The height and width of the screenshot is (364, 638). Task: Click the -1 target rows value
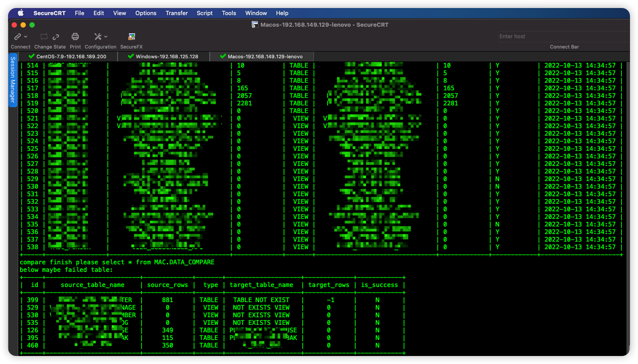(x=330, y=300)
